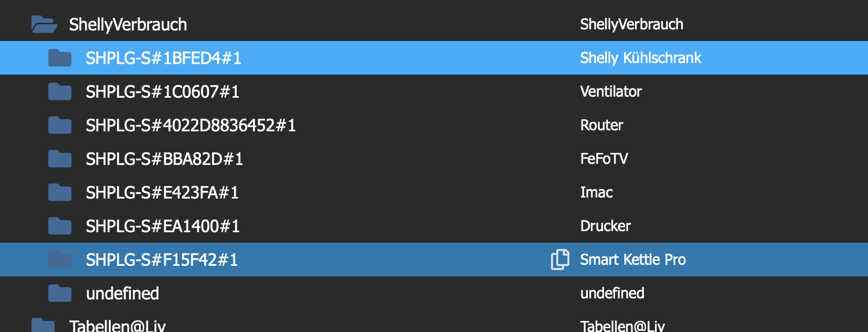The image size is (868, 332).
Task: Click the FeFoTV device name
Action: point(604,159)
